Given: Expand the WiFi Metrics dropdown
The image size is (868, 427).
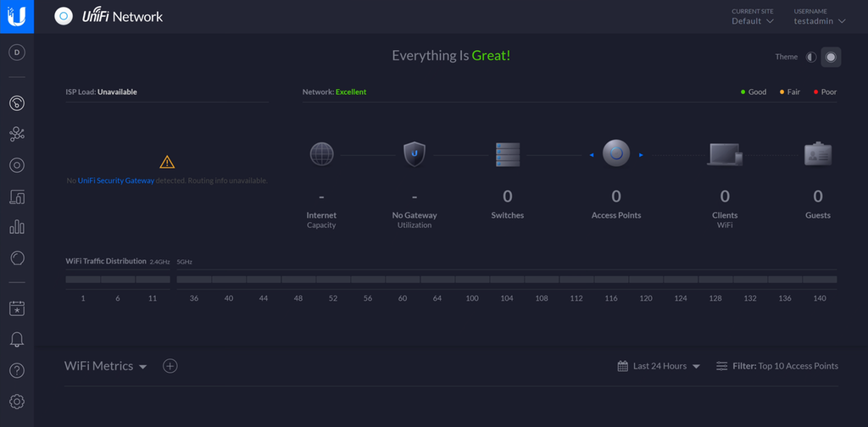Looking at the screenshot, I should (105, 366).
